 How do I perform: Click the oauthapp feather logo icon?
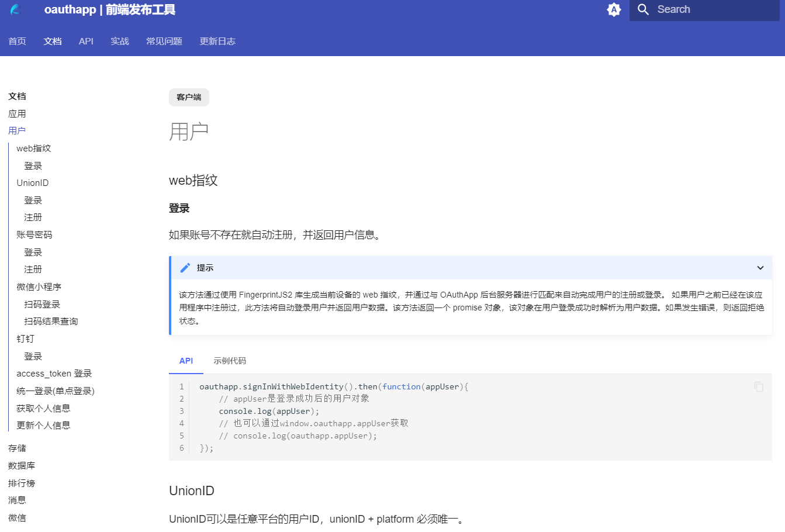coord(16,10)
